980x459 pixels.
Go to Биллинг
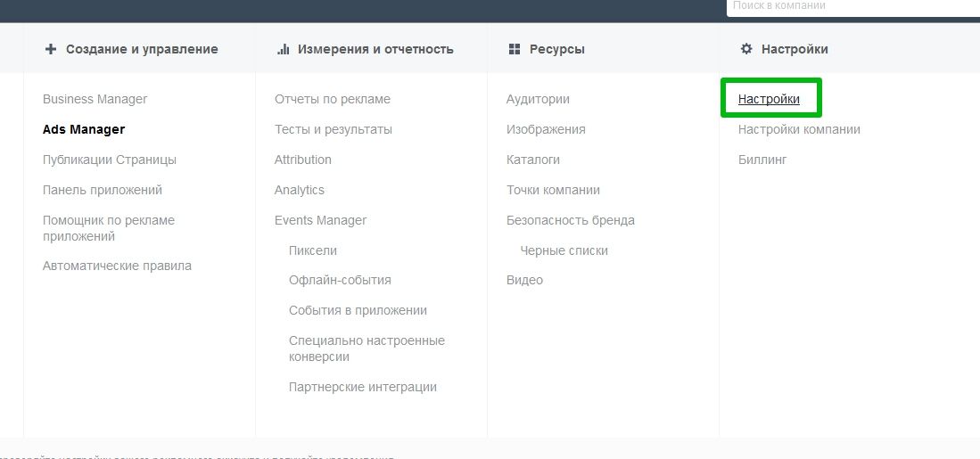[x=762, y=160]
